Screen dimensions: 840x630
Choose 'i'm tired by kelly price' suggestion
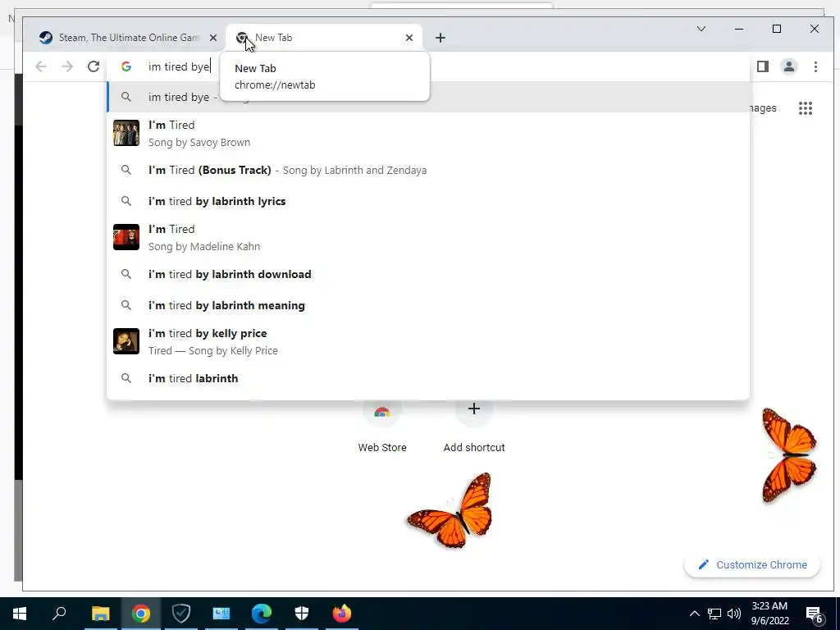tap(428, 342)
